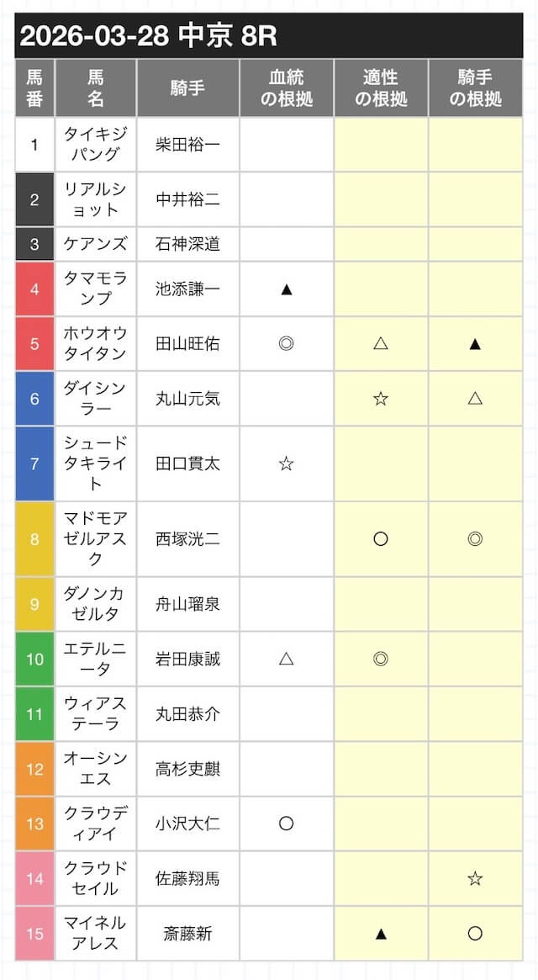
Task: Click the 2026-03-28 中京 8R title bar
Action: [269, 36]
